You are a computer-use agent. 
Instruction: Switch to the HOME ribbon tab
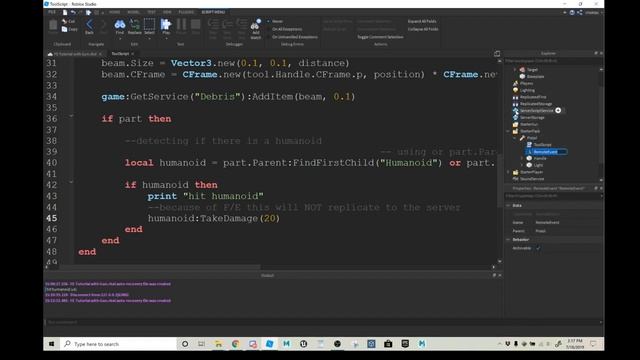(x=114, y=12)
